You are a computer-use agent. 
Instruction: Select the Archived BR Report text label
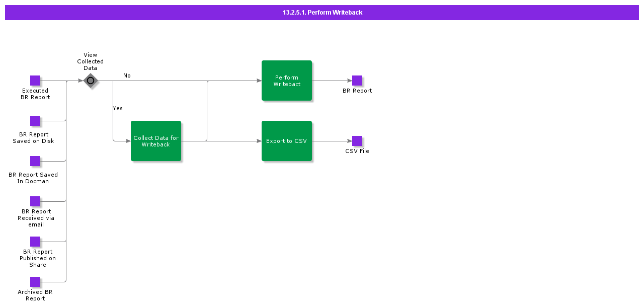pos(35,295)
